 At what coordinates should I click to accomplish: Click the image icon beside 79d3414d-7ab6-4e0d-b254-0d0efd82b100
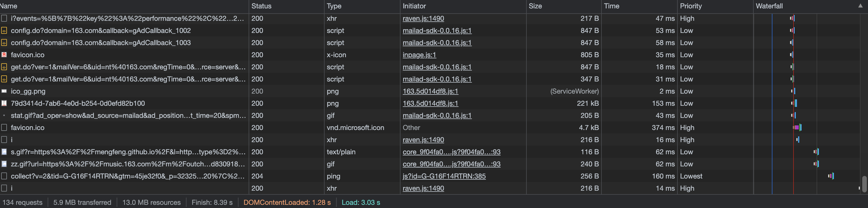pyautogui.click(x=4, y=103)
